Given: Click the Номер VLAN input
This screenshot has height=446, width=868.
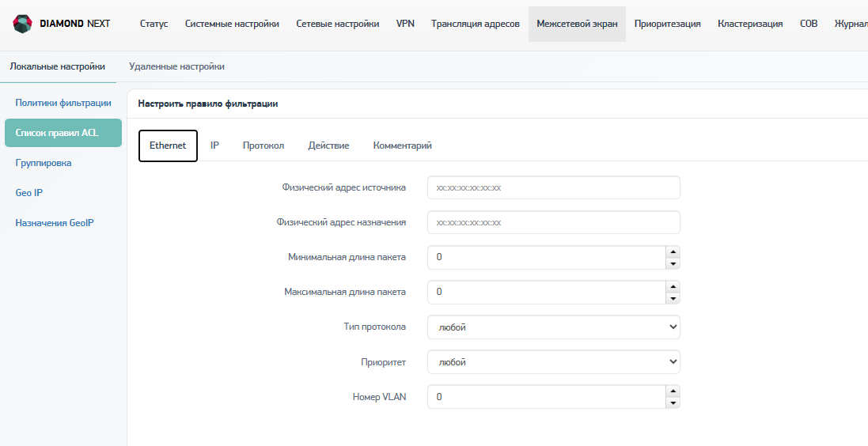Looking at the screenshot, I should (547, 397).
